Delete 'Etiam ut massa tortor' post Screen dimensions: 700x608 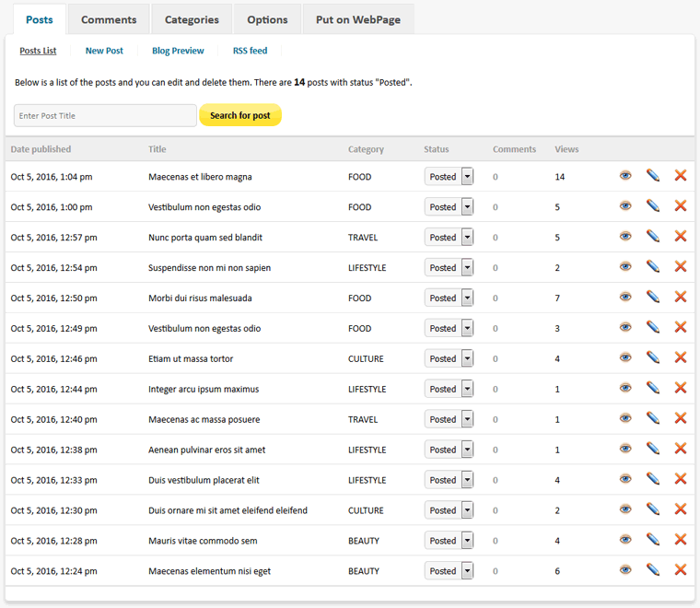(681, 357)
